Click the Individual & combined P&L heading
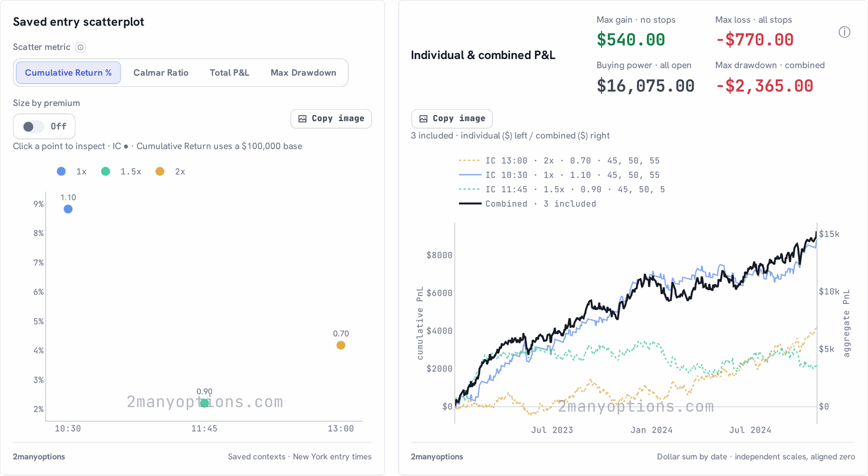868x476 pixels. click(x=483, y=55)
